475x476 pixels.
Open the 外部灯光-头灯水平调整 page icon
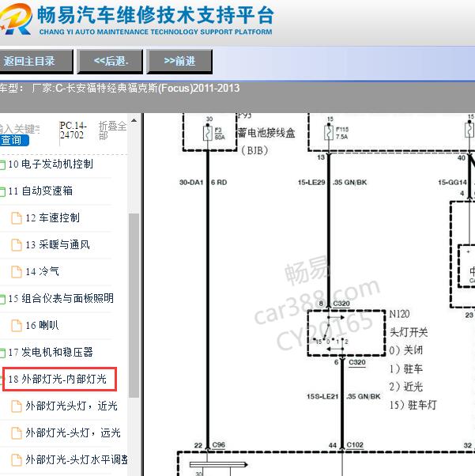coord(17,460)
